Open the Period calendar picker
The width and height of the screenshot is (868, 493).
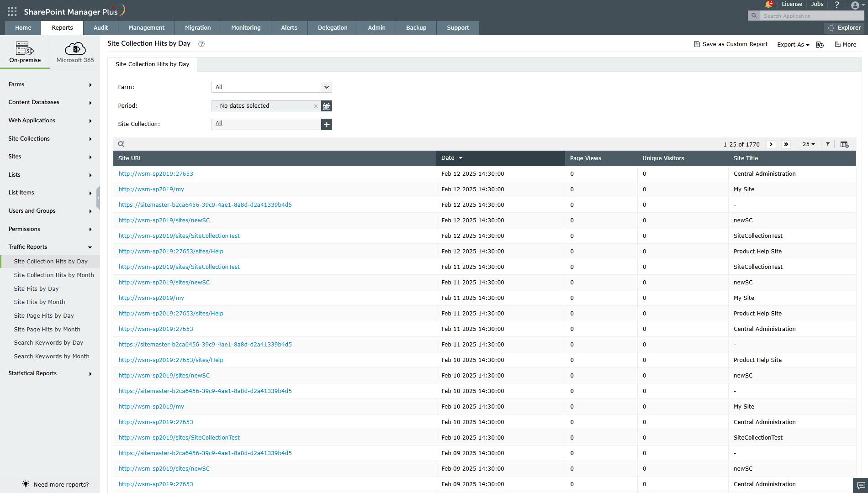point(327,106)
